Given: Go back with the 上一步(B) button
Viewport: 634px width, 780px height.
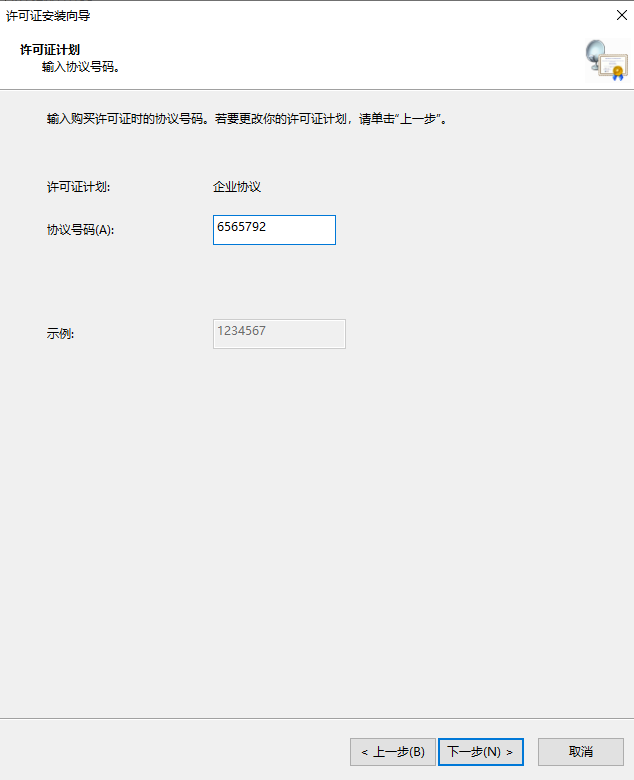Looking at the screenshot, I should click(392, 751).
